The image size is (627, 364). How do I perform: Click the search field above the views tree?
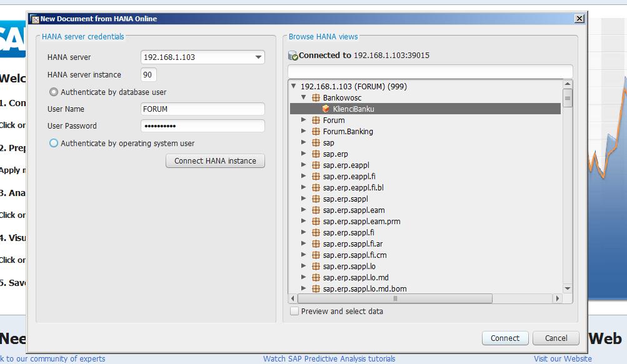[x=430, y=72]
